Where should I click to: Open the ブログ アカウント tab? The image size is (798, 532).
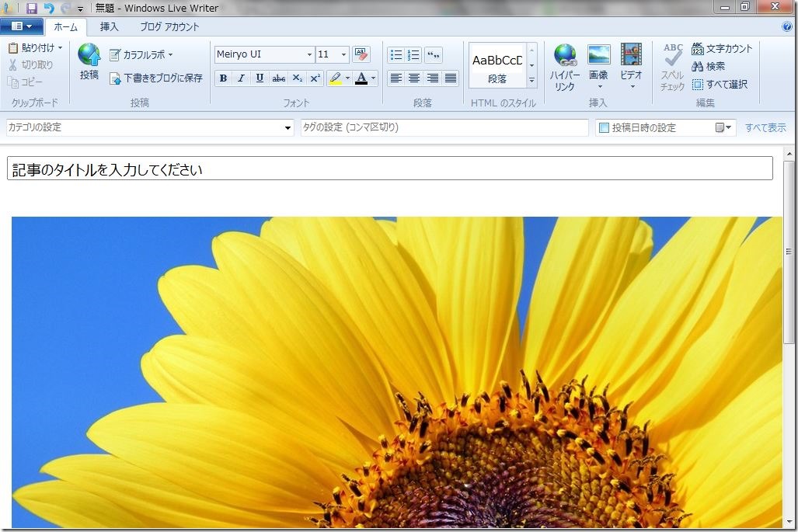pos(169,26)
